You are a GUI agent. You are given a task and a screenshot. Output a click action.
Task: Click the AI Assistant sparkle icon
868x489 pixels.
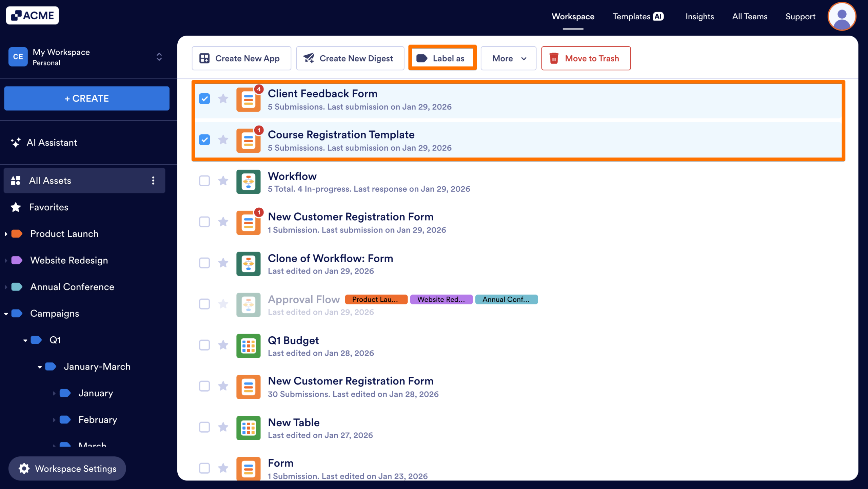coord(15,143)
